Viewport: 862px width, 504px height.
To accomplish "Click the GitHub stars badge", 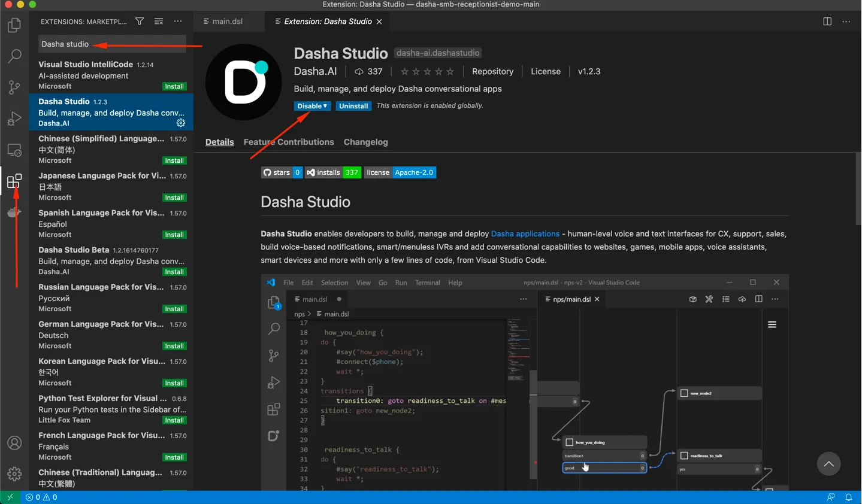I will click(x=282, y=172).
